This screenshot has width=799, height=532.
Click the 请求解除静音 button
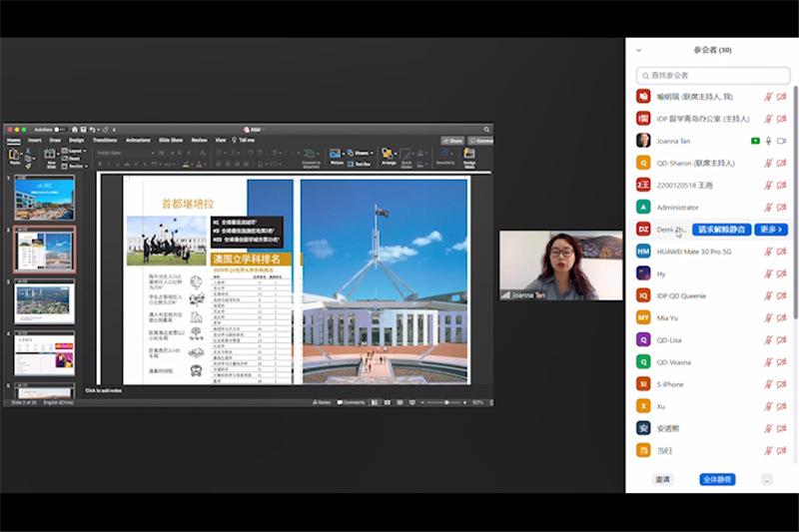pos(723,230)
